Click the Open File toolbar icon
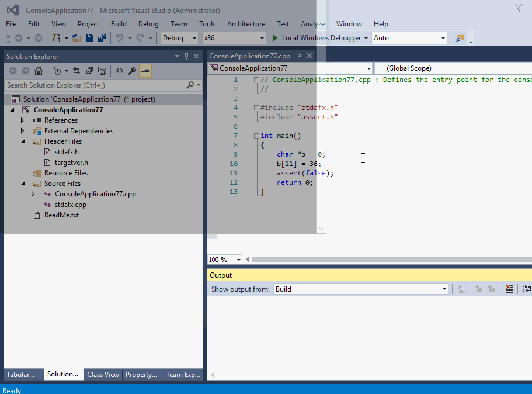Screen dimensions: 532x394 77,38
